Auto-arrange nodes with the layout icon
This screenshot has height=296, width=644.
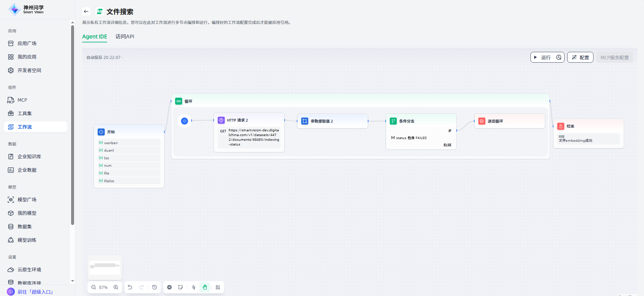[x=218, y=287]
